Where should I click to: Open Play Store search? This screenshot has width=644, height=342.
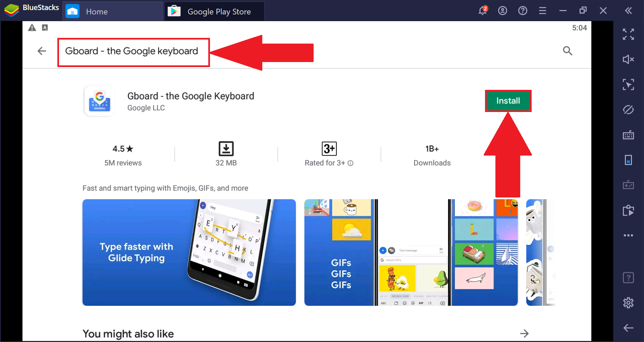(568, 51)
